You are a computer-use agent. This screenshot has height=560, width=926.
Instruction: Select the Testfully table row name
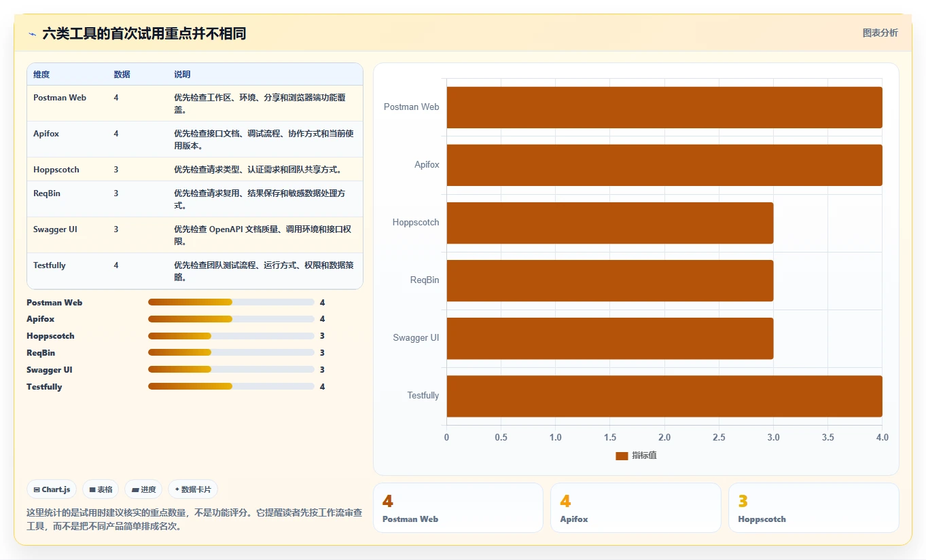click(x=50, y=265)
